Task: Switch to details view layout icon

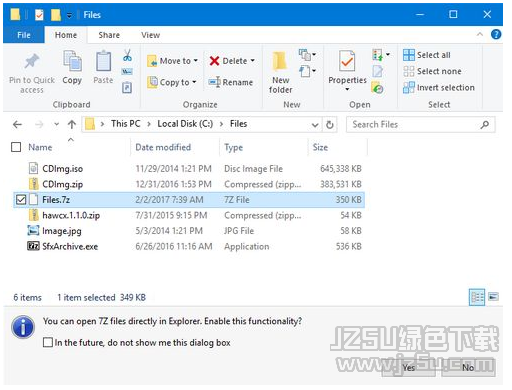Action: pos(477,297)
